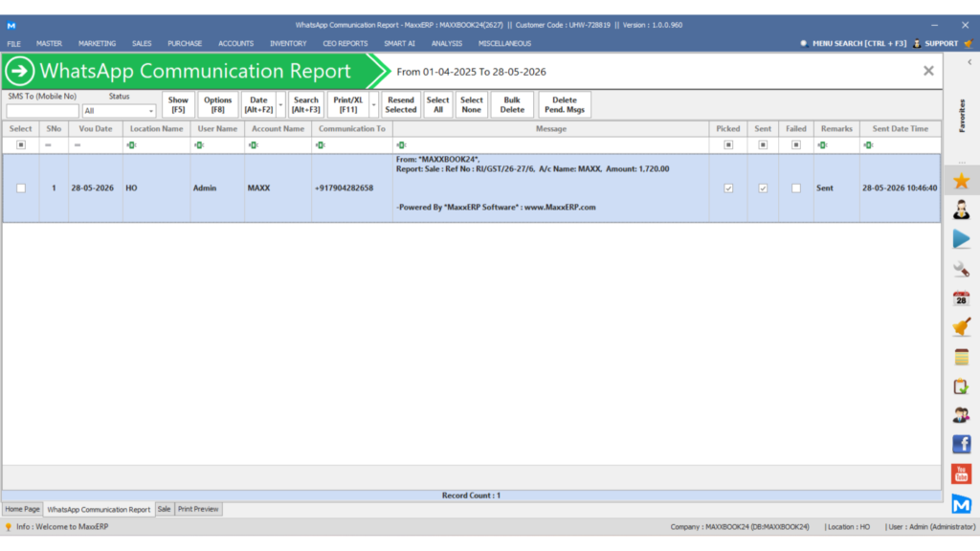This screenshot has width=980, height=551.
Task: Open the Miscellaneous menu
Action: pos(504,44)
